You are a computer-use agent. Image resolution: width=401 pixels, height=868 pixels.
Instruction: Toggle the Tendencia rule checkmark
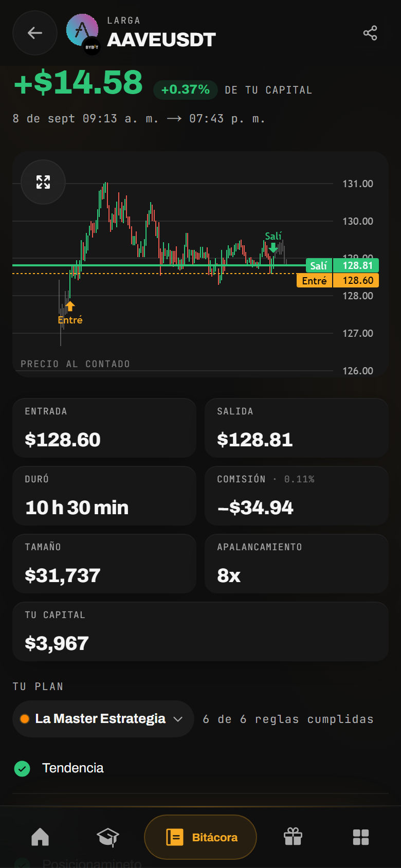point(22,768)
